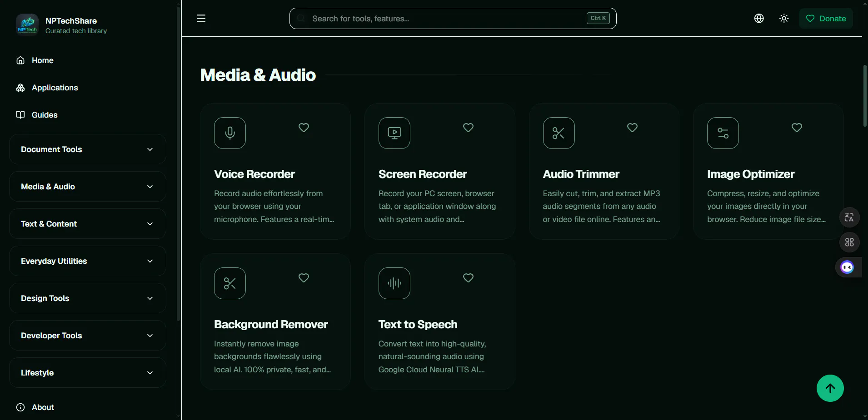Click the Voice Recorder microphone icon
This screenshot has height=420, width=868.
pyautogui.click(x=230, y=133)
